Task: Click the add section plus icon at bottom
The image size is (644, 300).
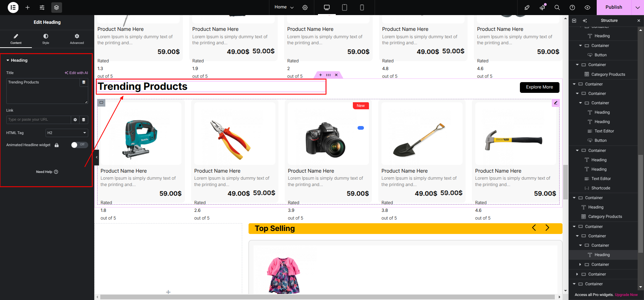Action: [168, 292]
